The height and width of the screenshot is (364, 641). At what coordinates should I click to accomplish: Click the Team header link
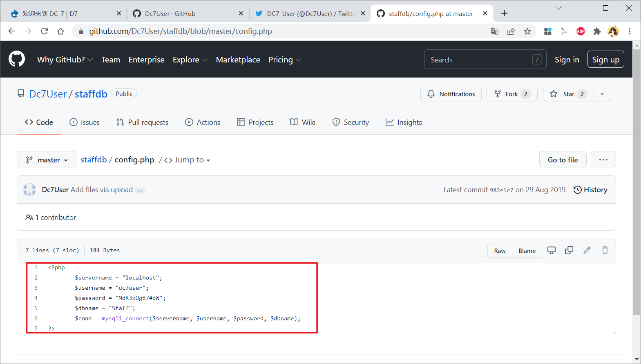[x=111, y=60]
